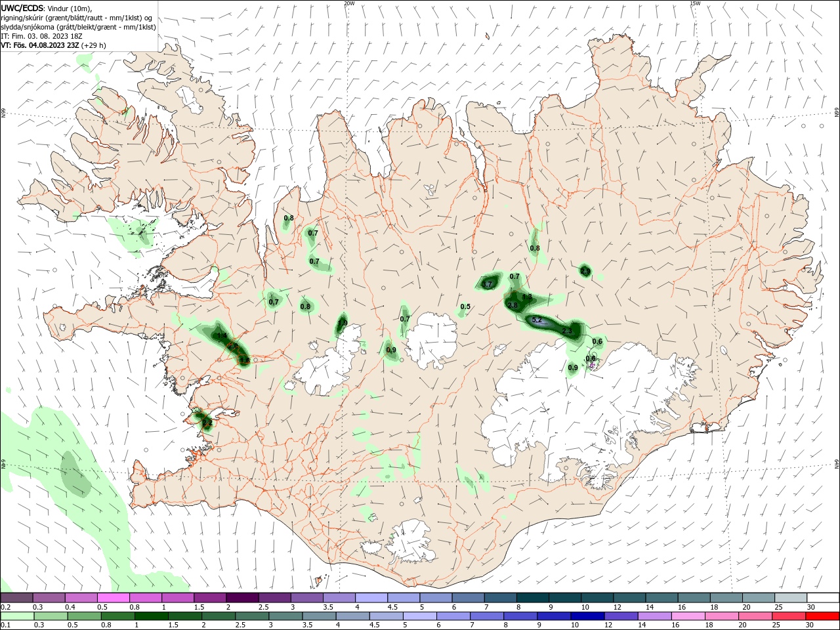This screenshot has width=840, height=630.
Task: Click the 0.5 value north of the central glacier
Action: click(465, 306)
